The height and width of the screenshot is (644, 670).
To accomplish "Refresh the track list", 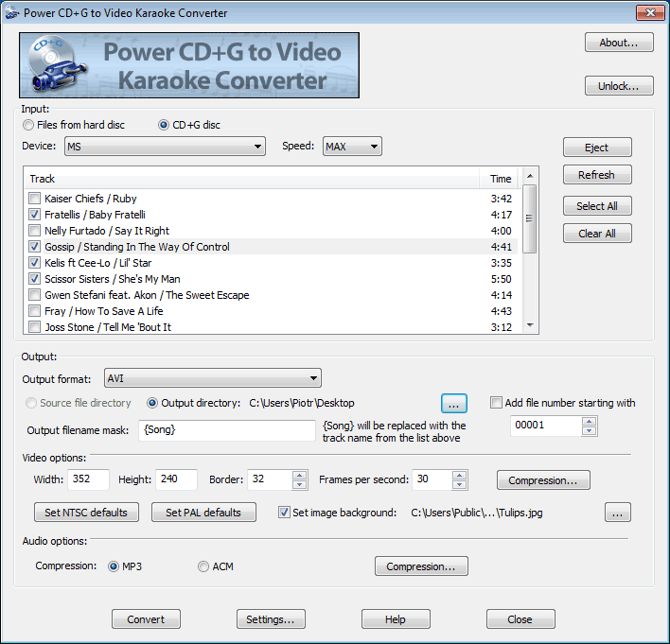I will [597, 175].
